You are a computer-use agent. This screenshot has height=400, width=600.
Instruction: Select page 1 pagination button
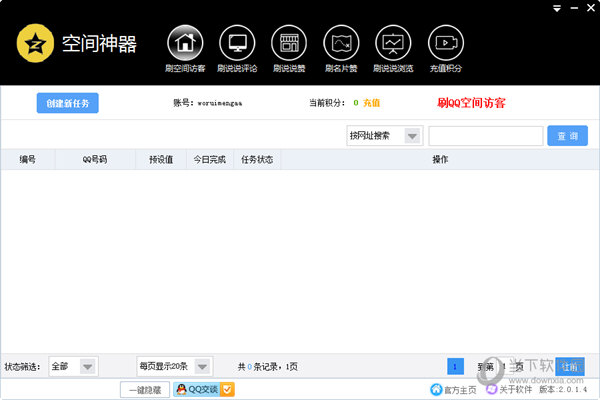tap(455, 367)
